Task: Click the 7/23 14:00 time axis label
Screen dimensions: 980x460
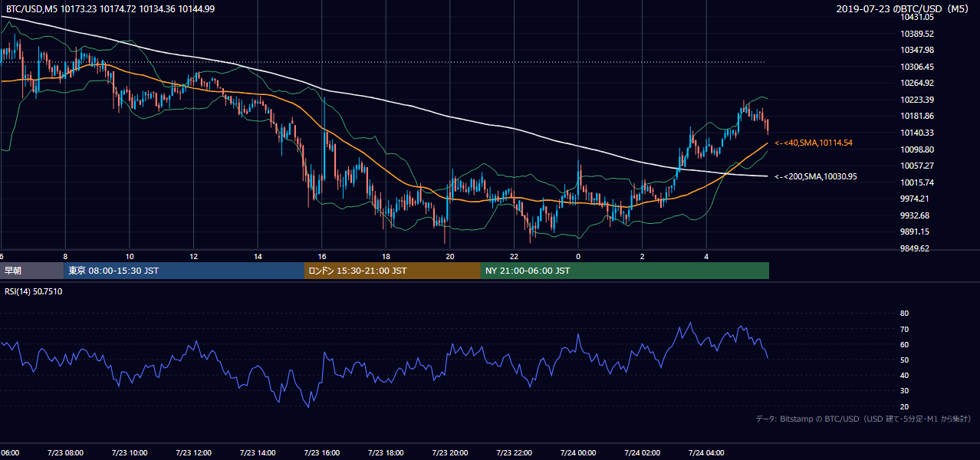Action: point(257,452)
